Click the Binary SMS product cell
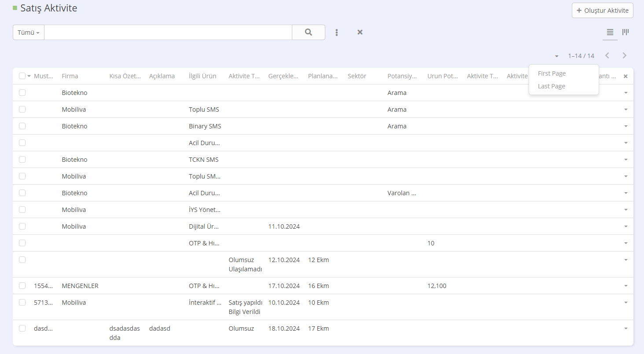This screenshot has height=354, width=644. (x=205, y=126)
